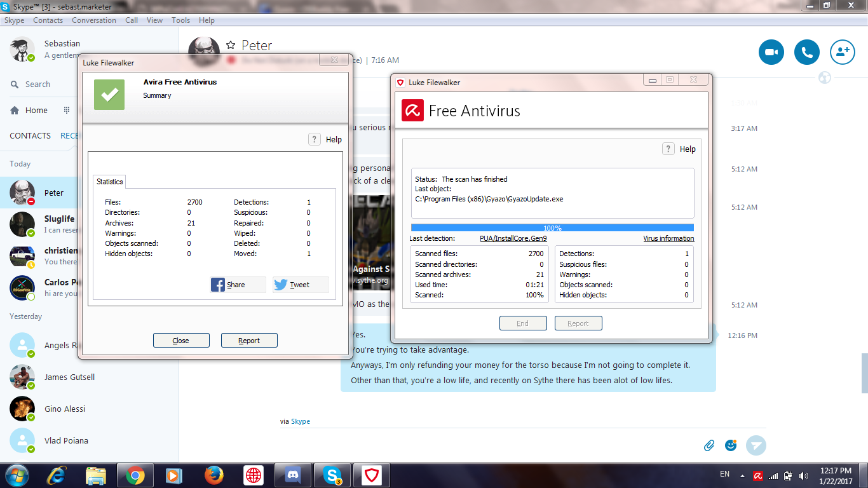This screenshot has width=868, height=488.
Task: Open conversation with Sluglife
Action: [39, 224]
